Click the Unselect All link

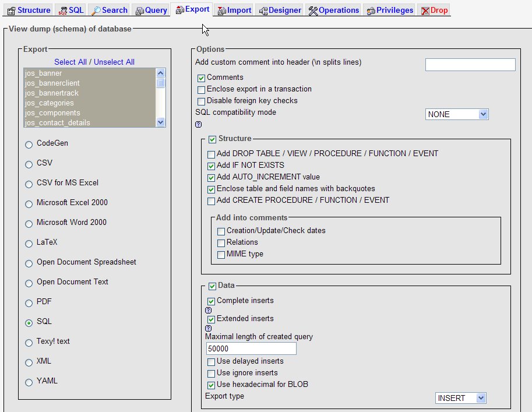click(x=114, y=62)
